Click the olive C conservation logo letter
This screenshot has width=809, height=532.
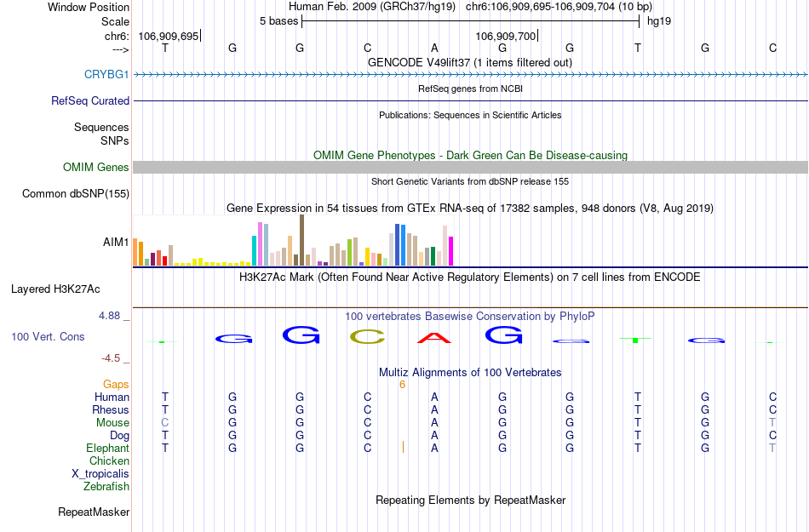click(x=367, y=337)
